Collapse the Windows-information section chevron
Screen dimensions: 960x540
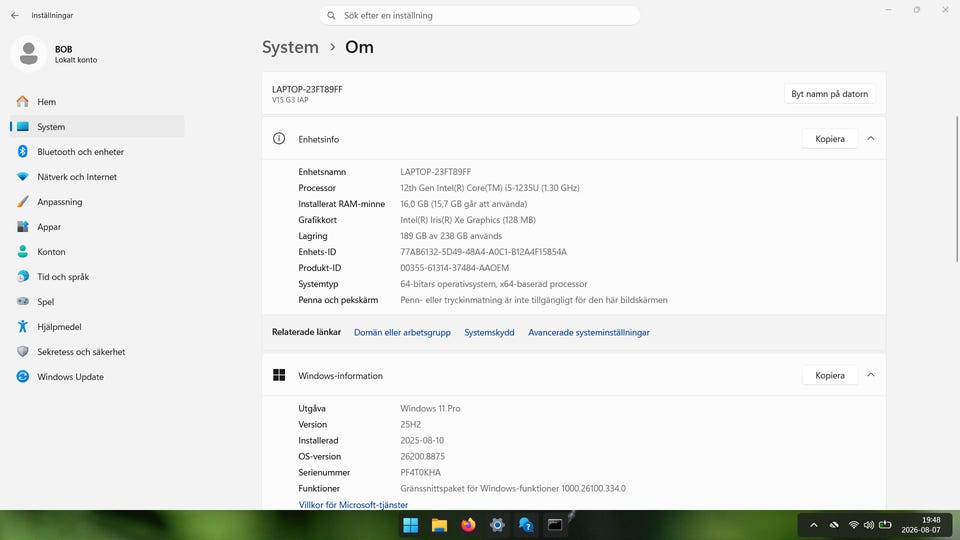click(x=871, y=375)
